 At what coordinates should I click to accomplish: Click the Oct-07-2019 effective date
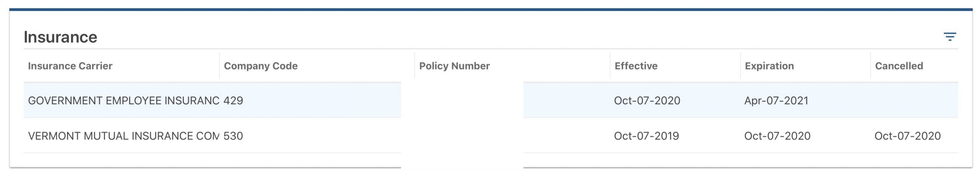(646, 136)
